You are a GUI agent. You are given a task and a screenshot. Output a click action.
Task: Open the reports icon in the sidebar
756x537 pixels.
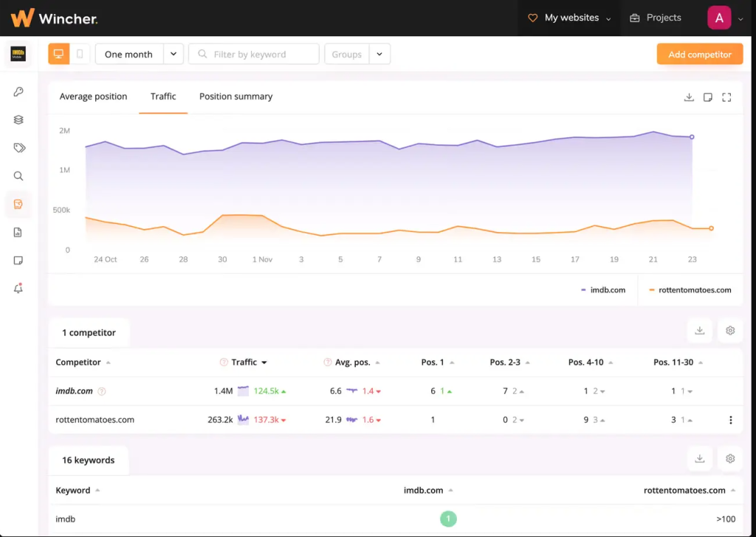[x=18, y=232]
